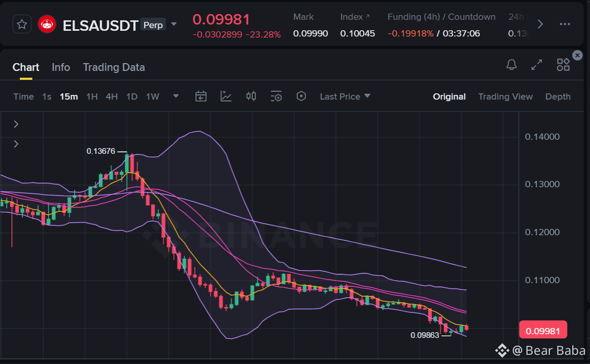Open the hexagon chart settings icon
The image size is (590, 364).
pyautogui.click(x=301, y=96)
